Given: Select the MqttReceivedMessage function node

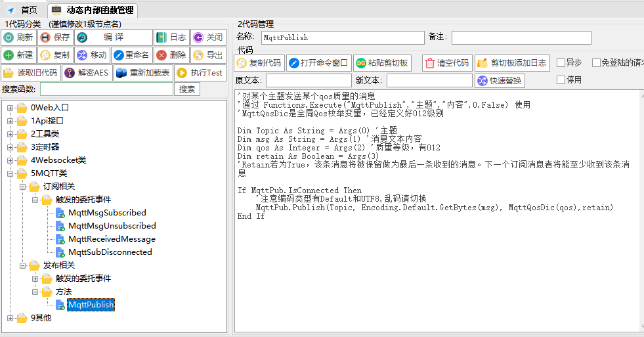Looking at the screenshot, I should (x=112, y=238).
